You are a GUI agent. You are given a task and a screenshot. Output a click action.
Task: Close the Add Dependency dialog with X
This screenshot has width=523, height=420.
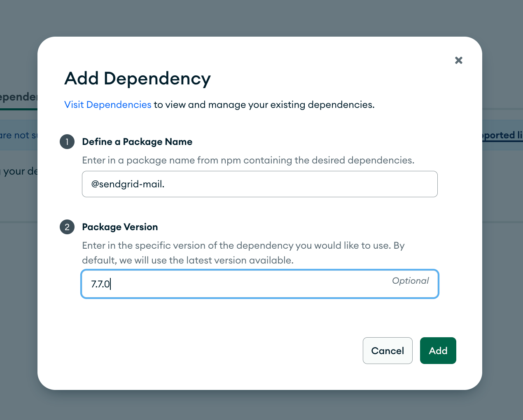click(458, 61)
